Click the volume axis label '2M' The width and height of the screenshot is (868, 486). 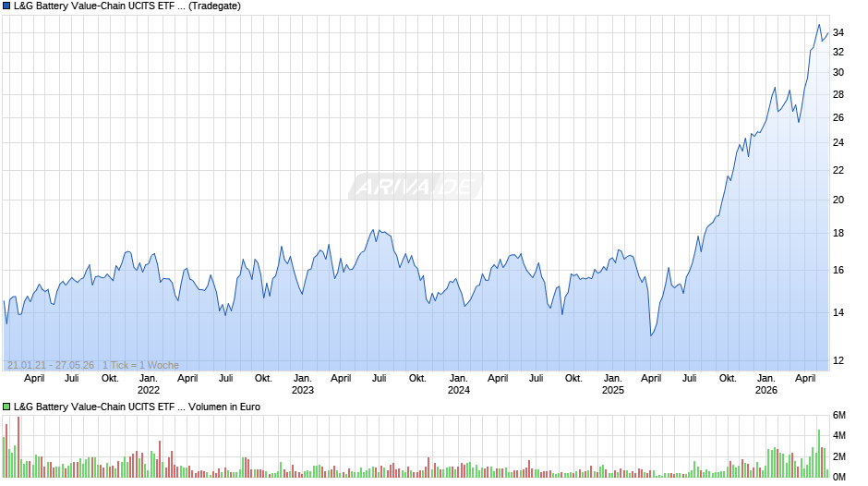pos(839,456)
